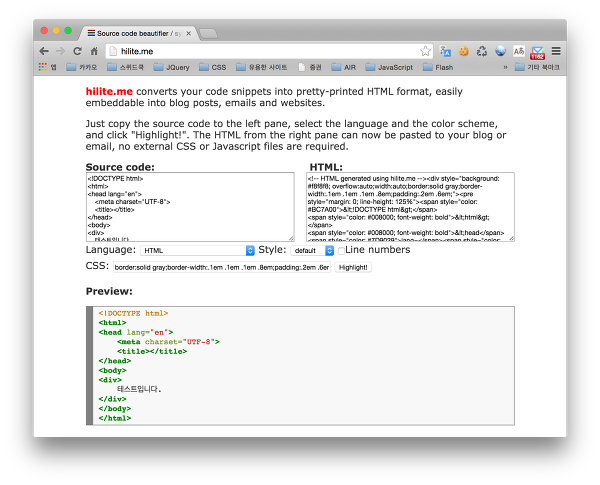Open the Apps shortcut in bookmarks bar
The image size is (600, 485).
tap(47, 67)
